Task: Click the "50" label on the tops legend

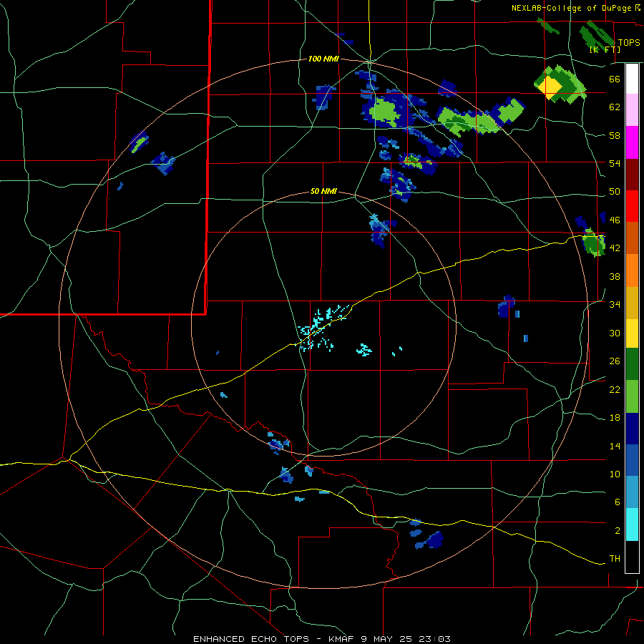Action: 615,192
